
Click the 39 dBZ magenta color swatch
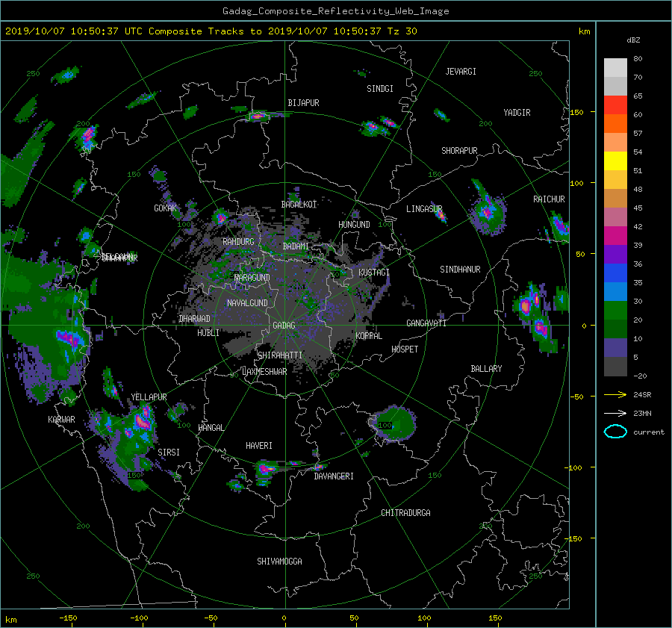(615, 235)
